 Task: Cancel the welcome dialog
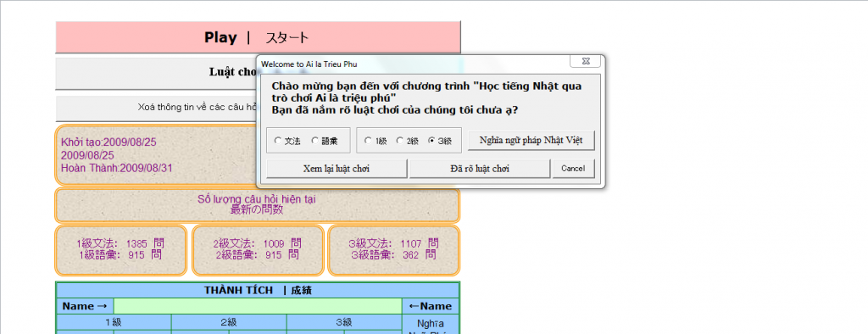click(573, 169)
